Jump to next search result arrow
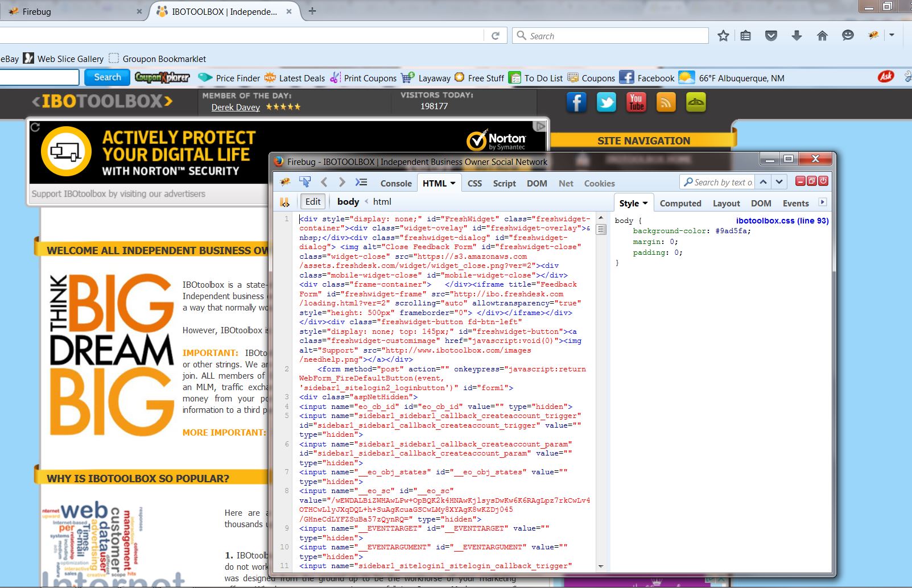Viewport: 912px width, 588px height. tap(779, 182)
